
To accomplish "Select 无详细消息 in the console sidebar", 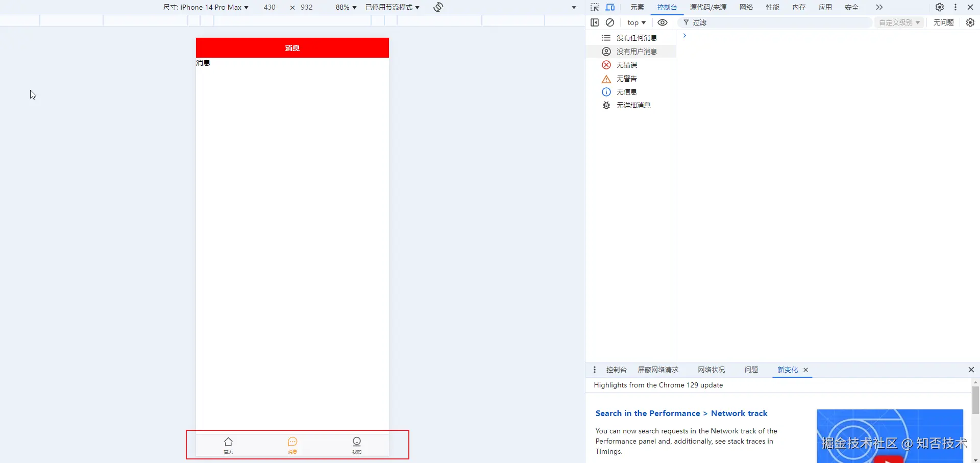I will (631, 105).
